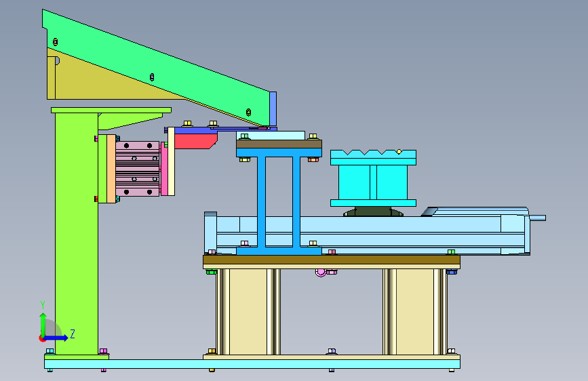
Task: Click the Y axis of the coordinate triad
Action: pos(43,324)
